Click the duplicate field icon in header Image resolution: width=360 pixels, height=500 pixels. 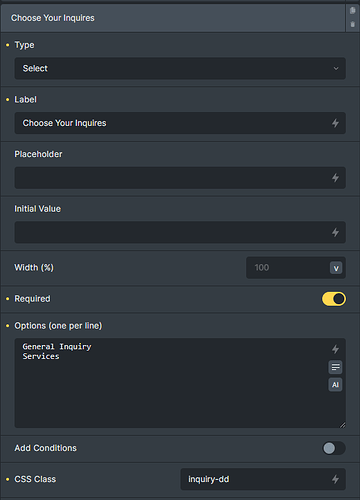pyautogui.click(x=352, y=11)
